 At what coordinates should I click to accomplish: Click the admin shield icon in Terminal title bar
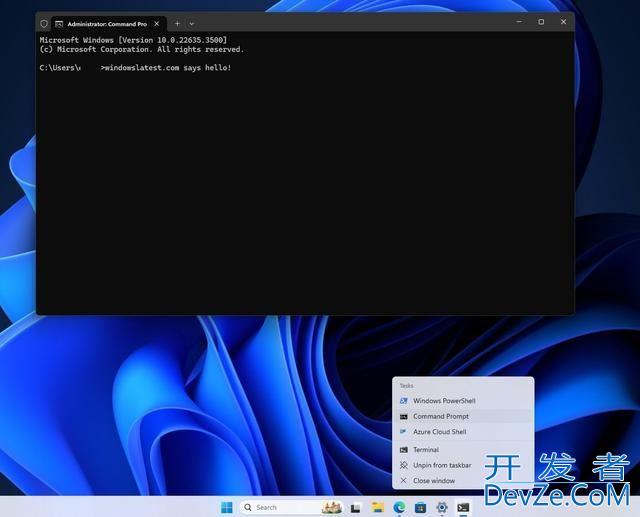[x=44, y=24]
